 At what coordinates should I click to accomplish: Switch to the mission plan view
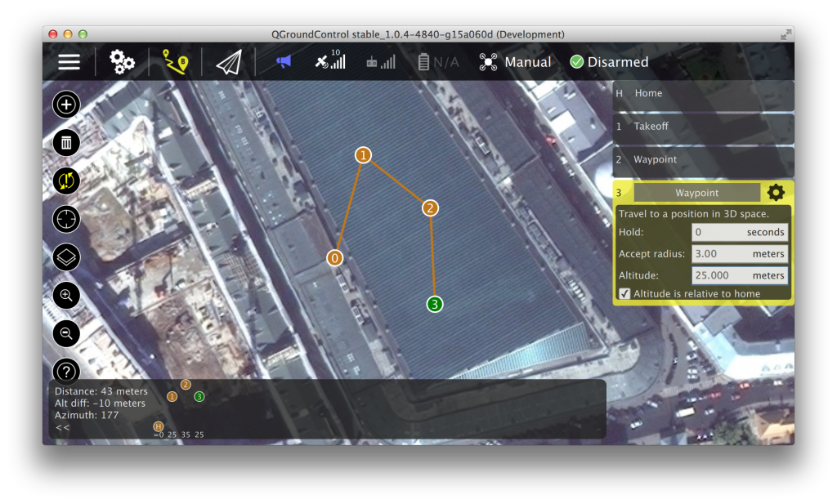pos(175,62)
